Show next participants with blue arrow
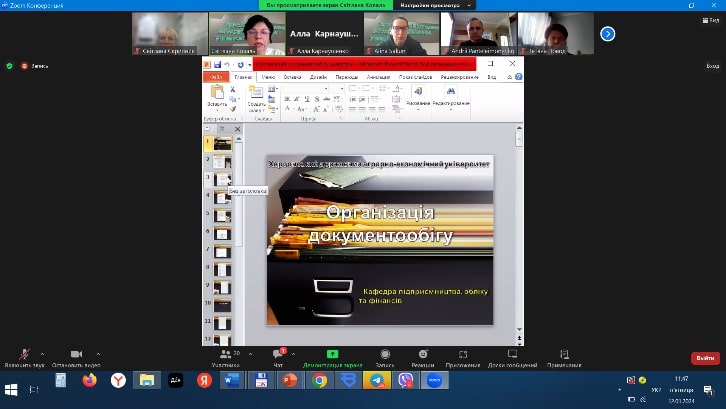The image size is (726, 409). point(607,34)
